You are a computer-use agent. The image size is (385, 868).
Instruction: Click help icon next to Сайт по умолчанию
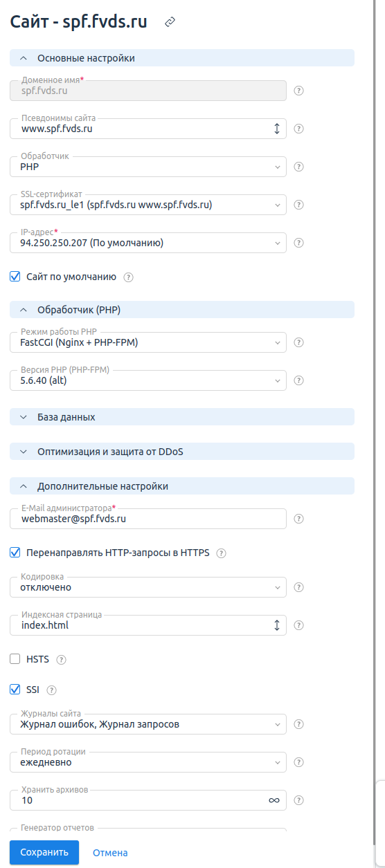pyautogui.click(x=128, y=277)
